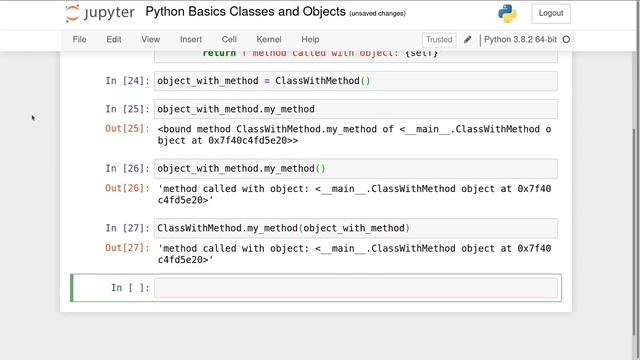Open the Kernel menu

269,40
